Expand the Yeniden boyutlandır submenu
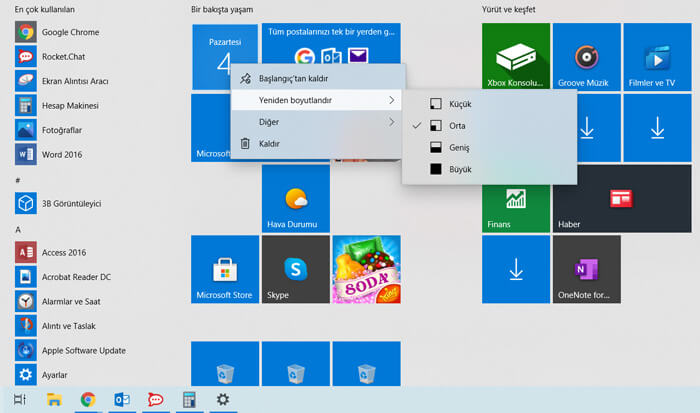Screen dimensions: 700x413 point(316,100)
